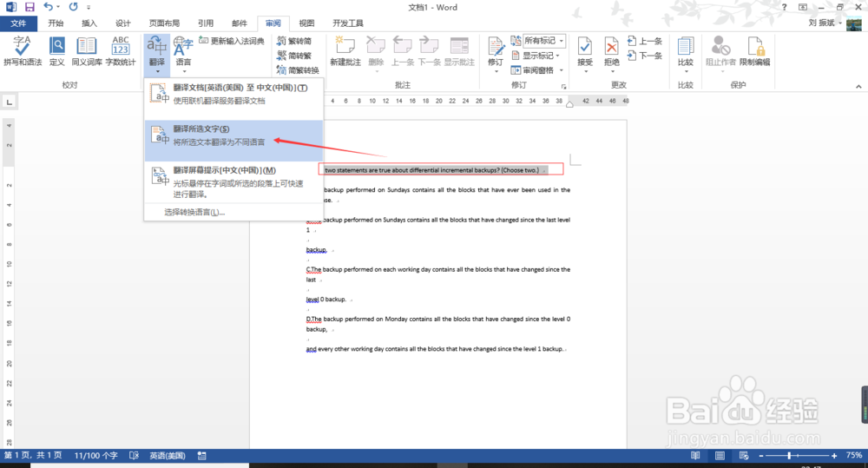Click the page count in status bar
The height and width of the screenshot is (468, 868).
33,455
